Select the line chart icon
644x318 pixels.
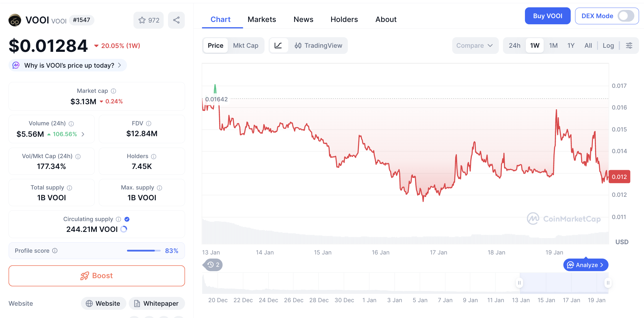[x=278, y=45]
